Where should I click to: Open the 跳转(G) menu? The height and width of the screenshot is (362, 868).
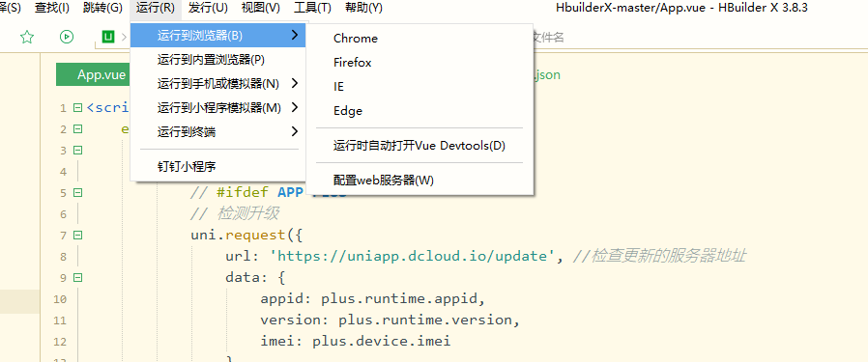[102, 8]
